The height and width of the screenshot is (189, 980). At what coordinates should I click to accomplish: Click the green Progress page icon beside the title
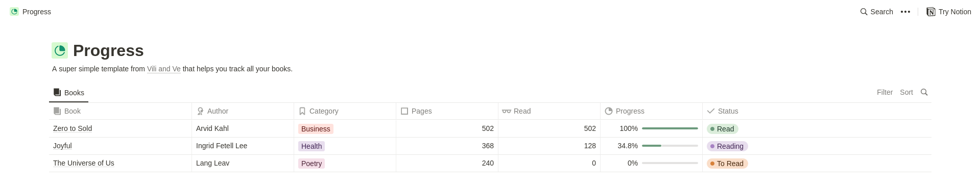click(60, 50)
